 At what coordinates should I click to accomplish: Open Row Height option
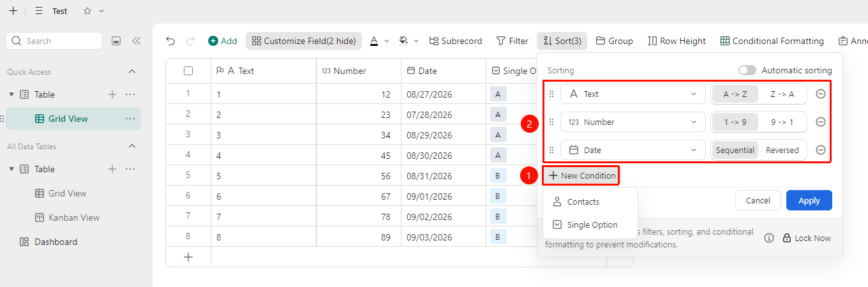coord(677,41)
